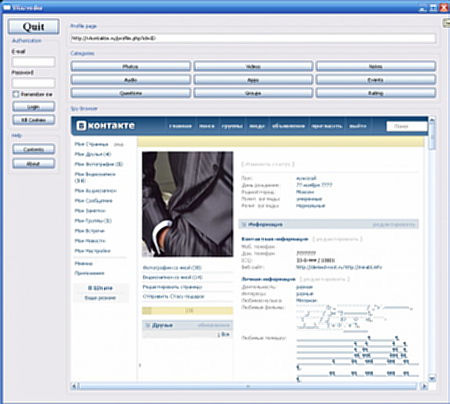Click the profile photo thumbnail
The width and height of the screenshot is (450, 404).
(188, 204)
